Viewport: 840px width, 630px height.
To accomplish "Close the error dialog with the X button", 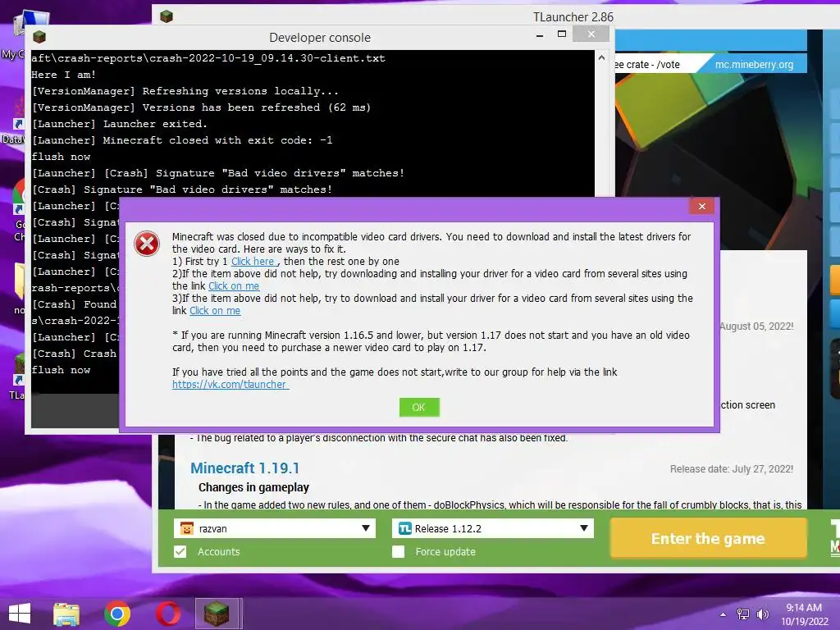I will tap(702, 206).
